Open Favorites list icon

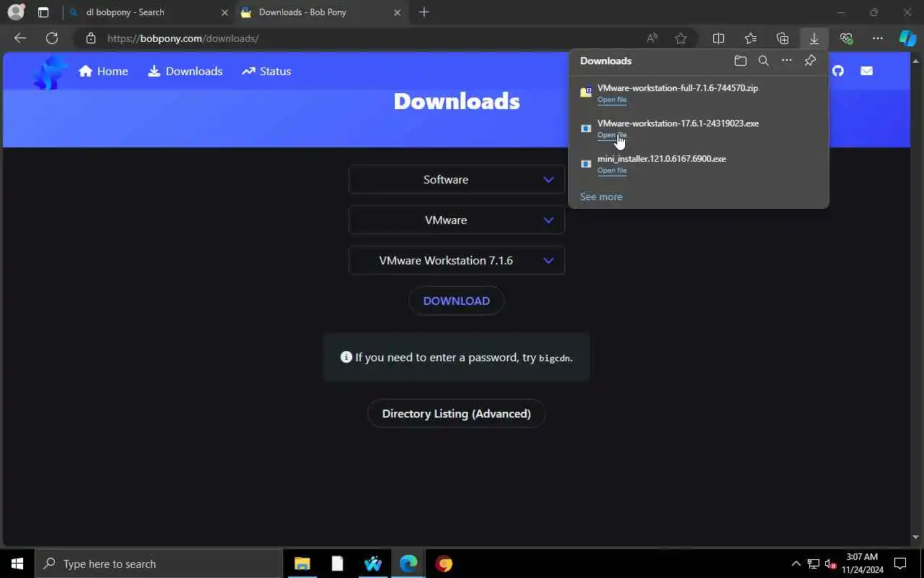point(751,38)
